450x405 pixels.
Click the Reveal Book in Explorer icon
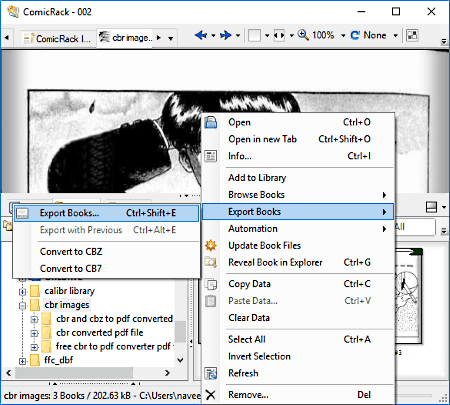tap(211, 262)
